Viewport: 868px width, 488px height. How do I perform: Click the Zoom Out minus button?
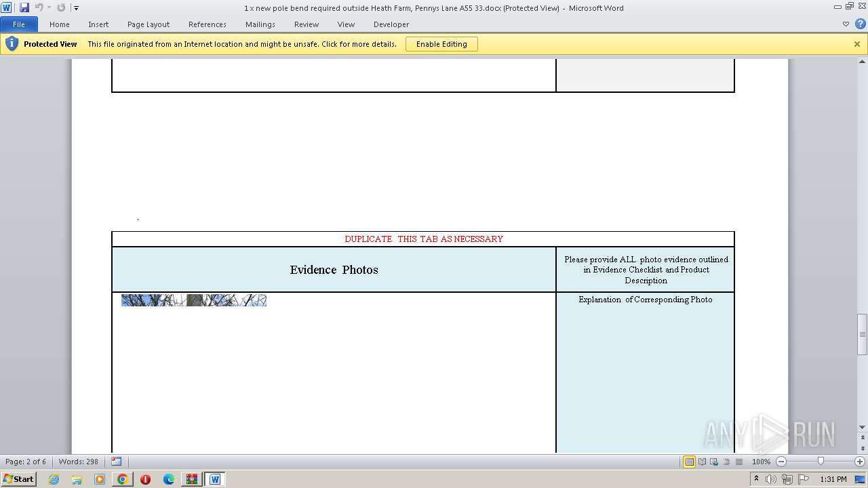tap(781, 462)
